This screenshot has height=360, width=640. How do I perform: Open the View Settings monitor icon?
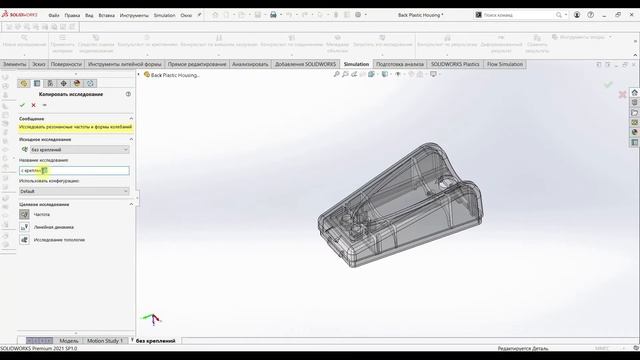tap(433, 74)
